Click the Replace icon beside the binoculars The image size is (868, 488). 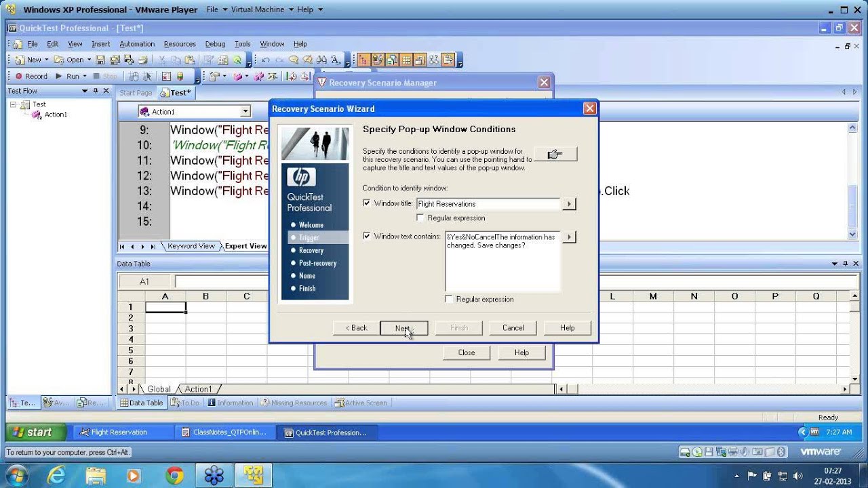pos(335,60)
